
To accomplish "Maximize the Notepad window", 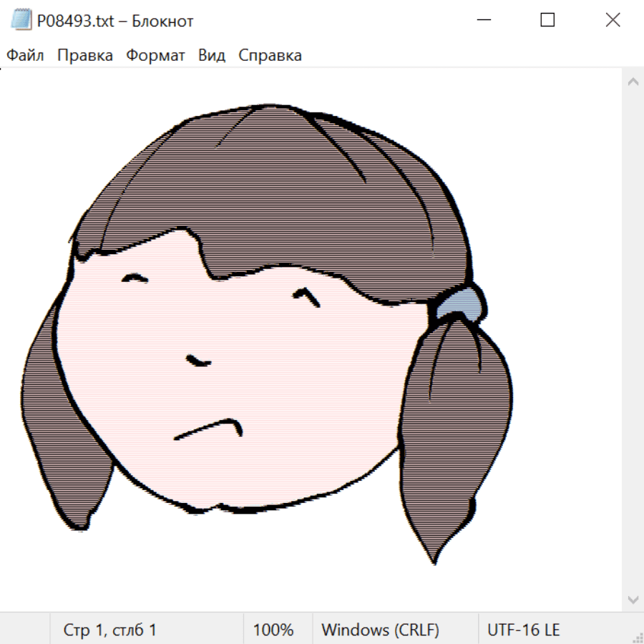I will click(x=547, y=21).
